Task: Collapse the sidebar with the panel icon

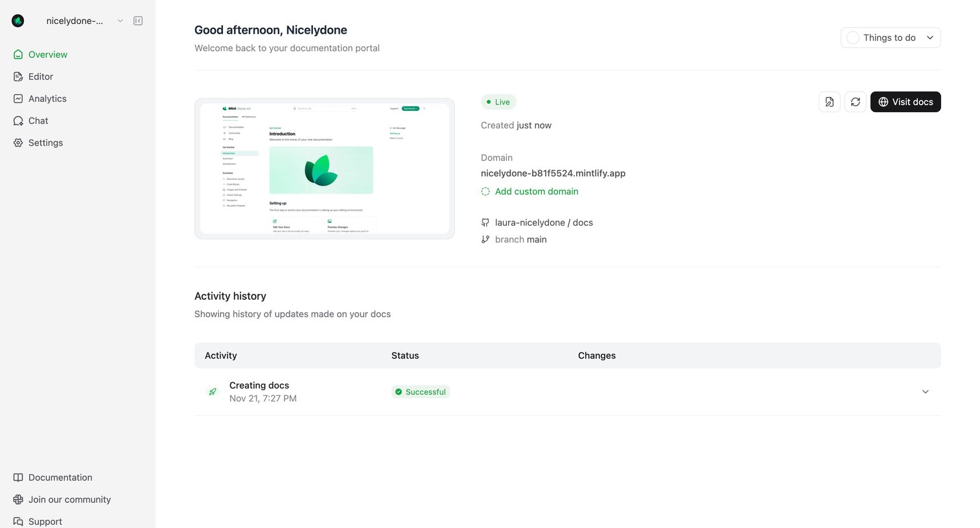Action: (138, 21)
